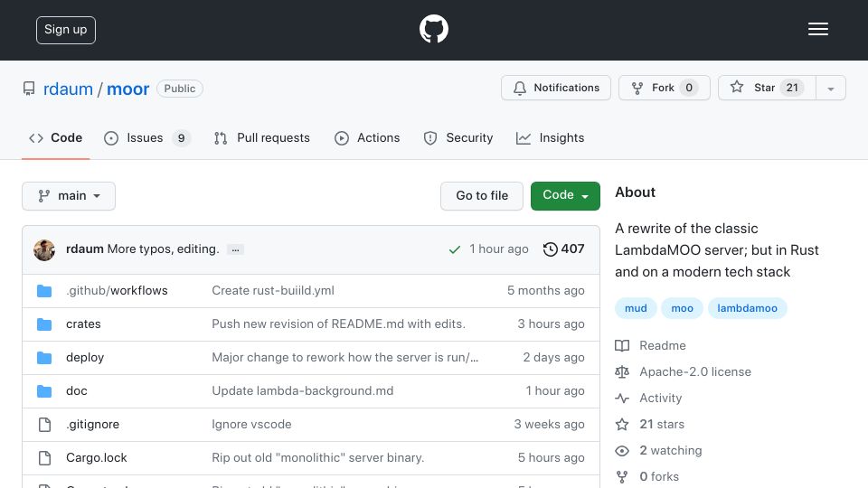
Task: Click the commit history clock icon
Action: click(551, 249)
